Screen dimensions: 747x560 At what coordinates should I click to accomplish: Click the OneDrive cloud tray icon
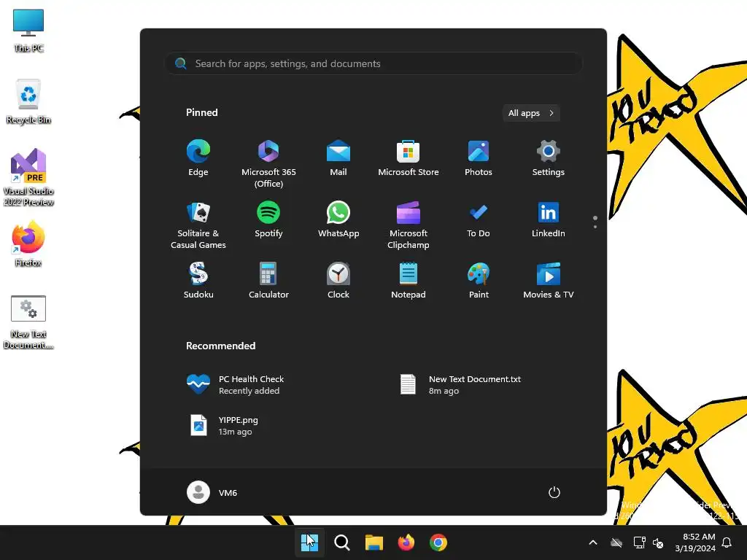616,542
